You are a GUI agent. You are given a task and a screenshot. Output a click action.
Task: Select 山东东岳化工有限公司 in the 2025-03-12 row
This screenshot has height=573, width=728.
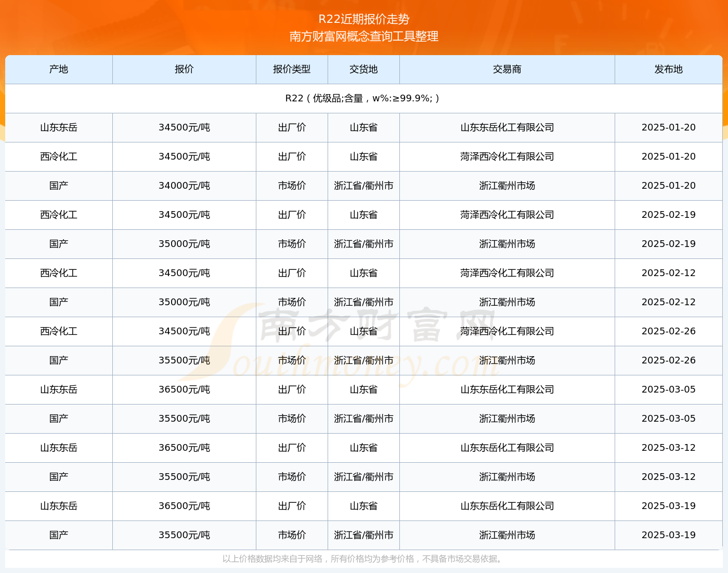click(x=507, y=448)
